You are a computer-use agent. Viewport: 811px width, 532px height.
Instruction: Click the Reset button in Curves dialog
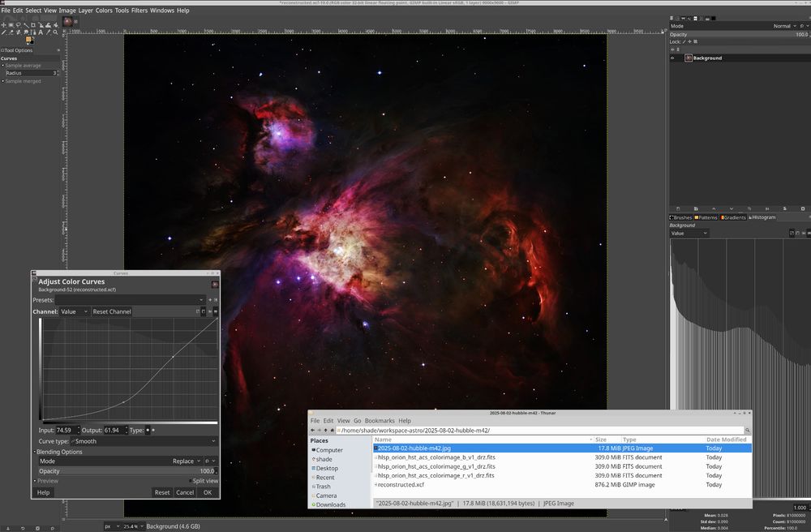click(x=162, y=493)
